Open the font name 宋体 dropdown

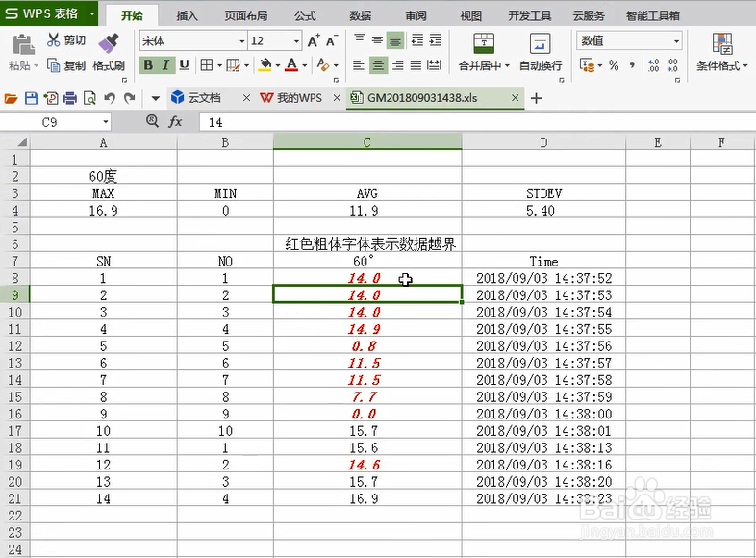(x=242, y=41)
